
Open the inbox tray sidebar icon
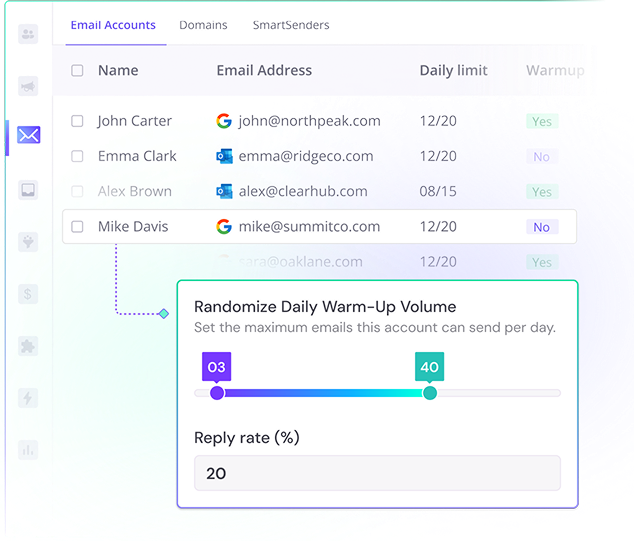tap(28, 190)
